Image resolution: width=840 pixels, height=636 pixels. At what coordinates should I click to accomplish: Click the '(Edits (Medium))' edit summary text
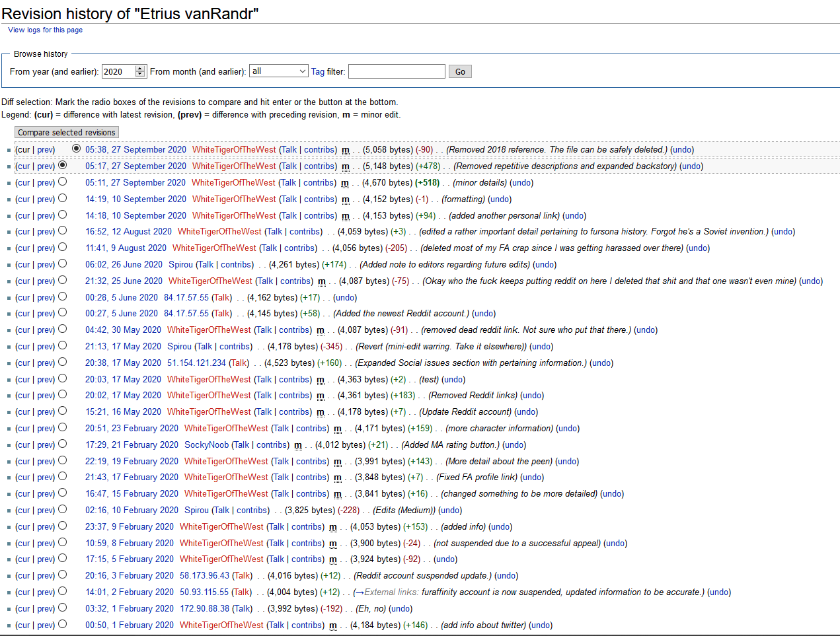tap(404, 511)
